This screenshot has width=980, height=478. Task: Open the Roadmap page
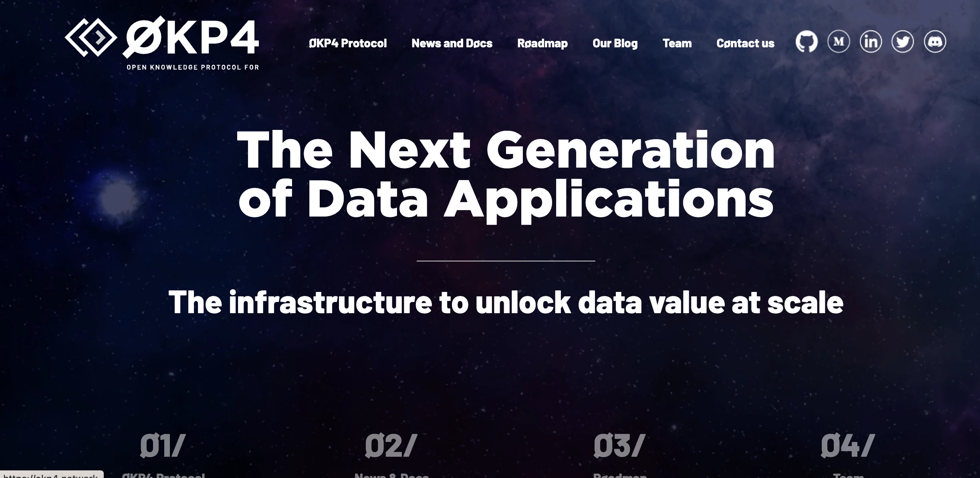tap(542, 43)
